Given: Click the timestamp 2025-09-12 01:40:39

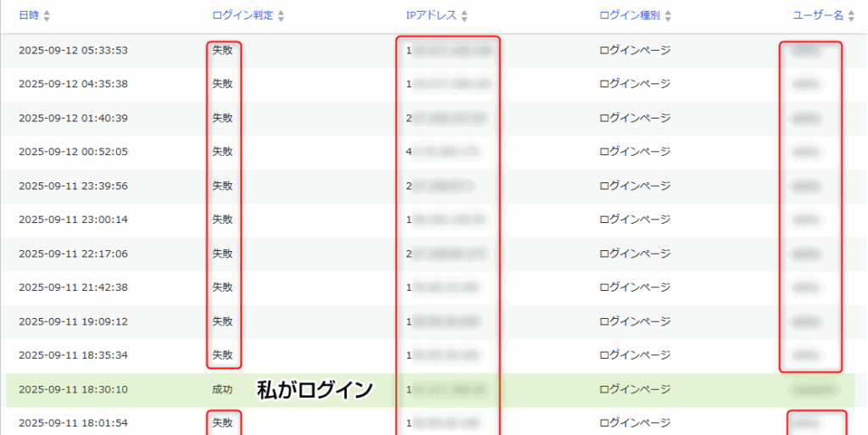Looking at the screenshot, I should [73, 119].
